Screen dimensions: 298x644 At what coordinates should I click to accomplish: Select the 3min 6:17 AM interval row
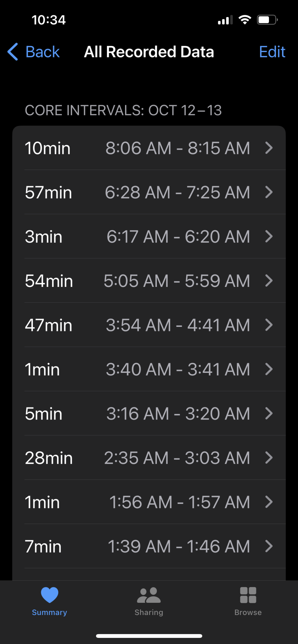(x=149, y=236)
